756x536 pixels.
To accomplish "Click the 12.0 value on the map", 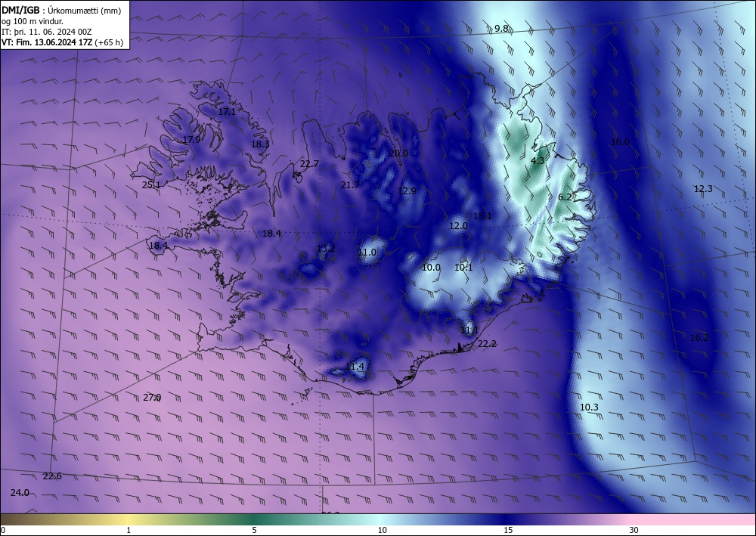I will click(x=459, y=225).
